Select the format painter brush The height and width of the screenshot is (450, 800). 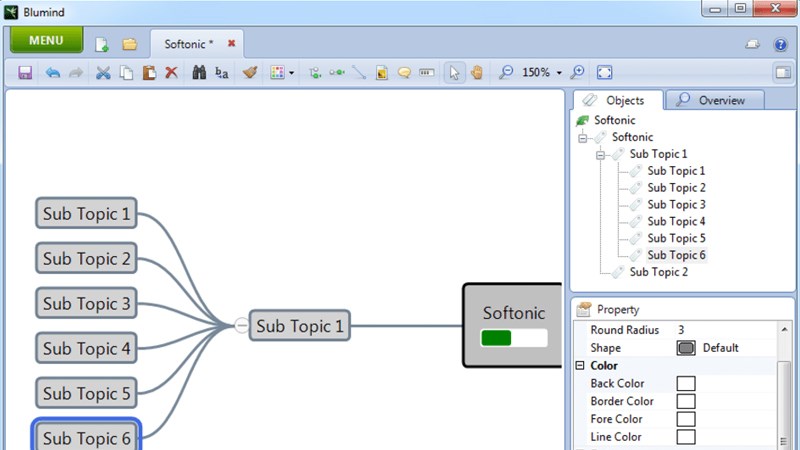click(x=249, y=72)
